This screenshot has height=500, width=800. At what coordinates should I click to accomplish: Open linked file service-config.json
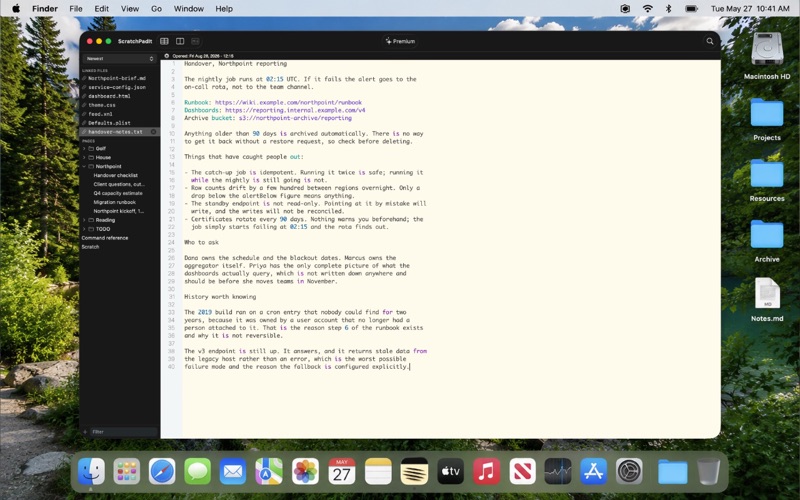117,87
